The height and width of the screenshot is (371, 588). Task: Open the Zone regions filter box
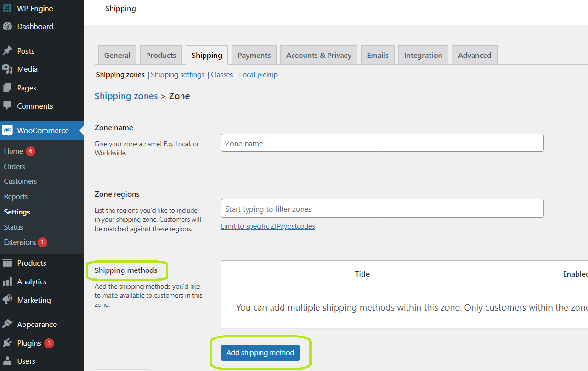point(382,209)
